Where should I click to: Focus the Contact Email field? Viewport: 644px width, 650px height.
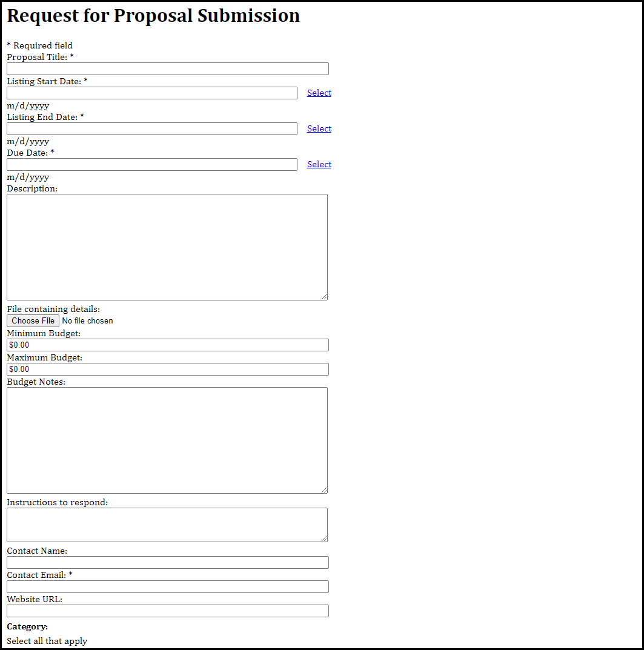click(x=167, y=587)
